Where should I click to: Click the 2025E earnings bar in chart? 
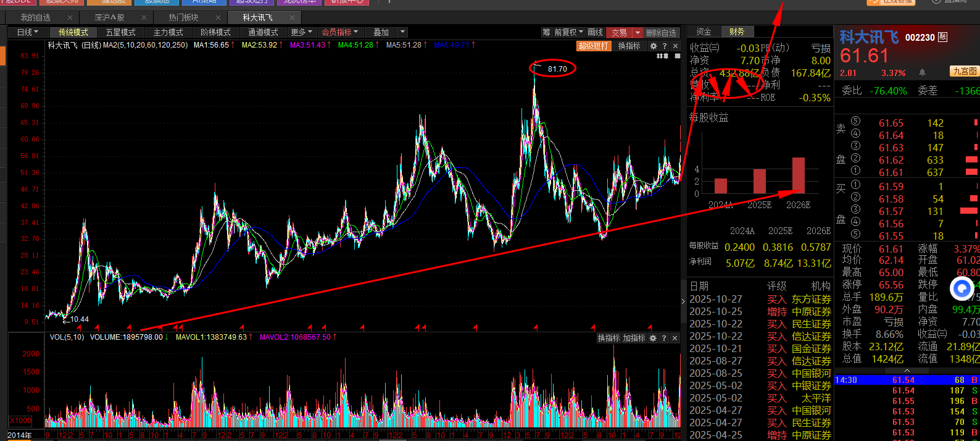[x=760, y=181]
